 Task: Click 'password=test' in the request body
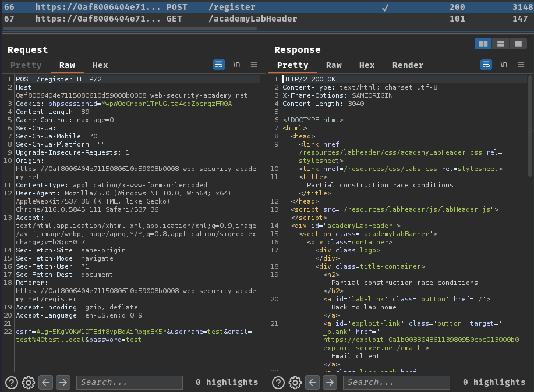tap(115, 340)
